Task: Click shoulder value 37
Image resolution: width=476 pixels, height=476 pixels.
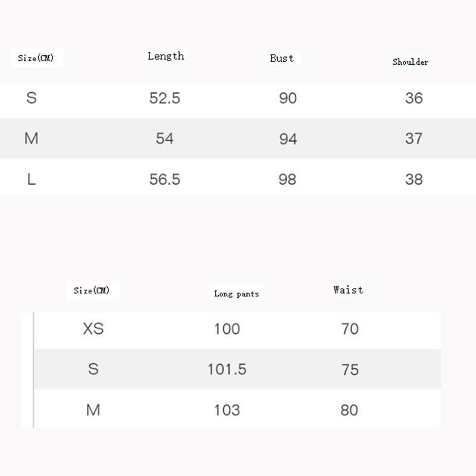Action: click(414, 139)
